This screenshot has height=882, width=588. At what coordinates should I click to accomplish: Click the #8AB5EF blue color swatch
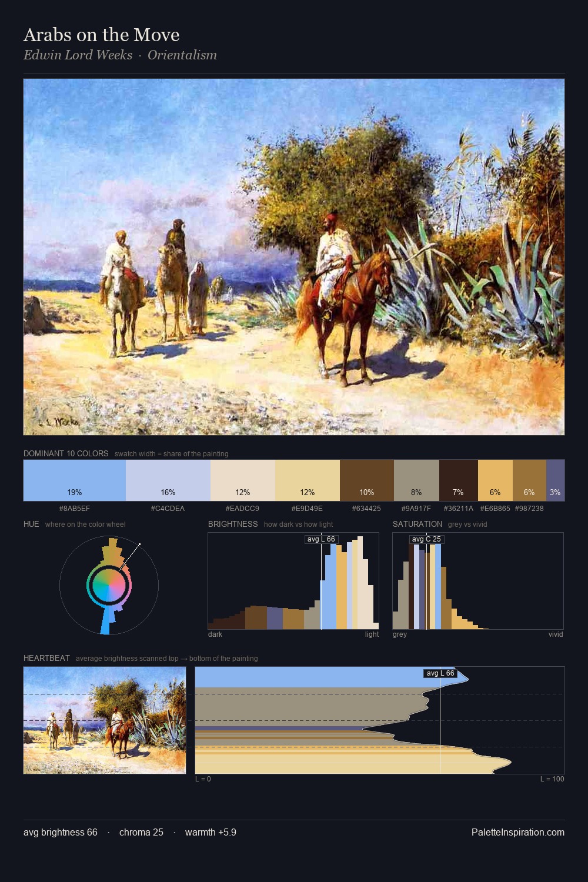pos(75,480)
